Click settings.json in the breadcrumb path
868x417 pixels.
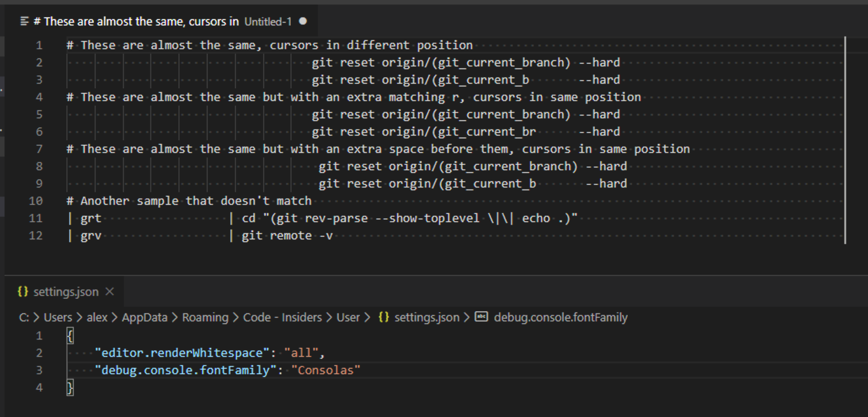click(x=427, y=317)
